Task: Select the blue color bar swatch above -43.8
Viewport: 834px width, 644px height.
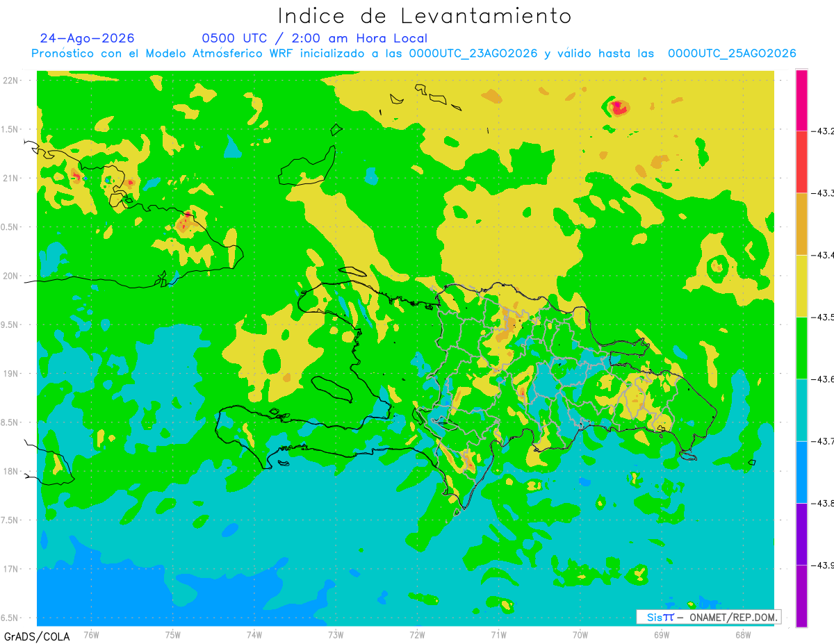Action: coord(801,472)
